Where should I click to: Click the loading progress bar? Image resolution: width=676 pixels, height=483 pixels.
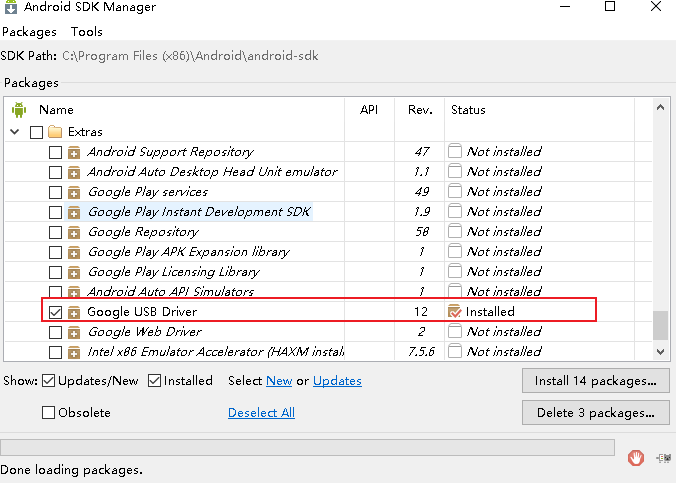[307, 447]
